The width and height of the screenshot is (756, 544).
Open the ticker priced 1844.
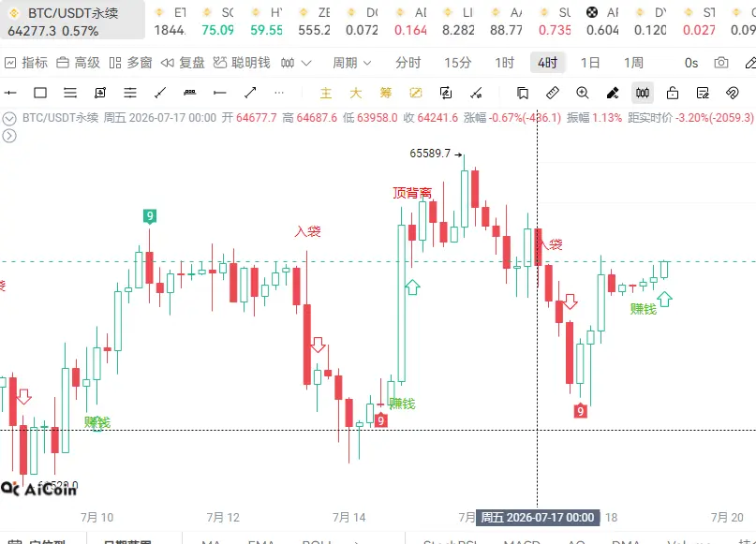pyautogui.click(x=170, y=22)
